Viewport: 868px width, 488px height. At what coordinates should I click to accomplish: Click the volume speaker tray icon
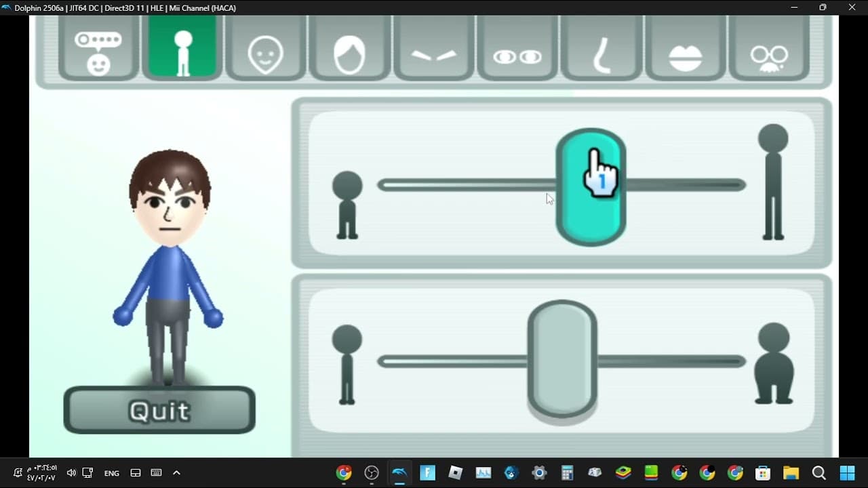(71, 473)
